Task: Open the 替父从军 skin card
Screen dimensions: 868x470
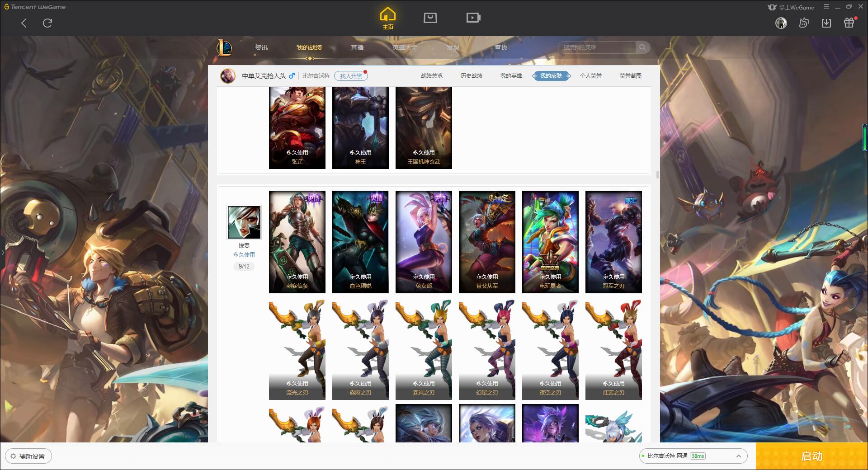Action: [x=487, y=242]
